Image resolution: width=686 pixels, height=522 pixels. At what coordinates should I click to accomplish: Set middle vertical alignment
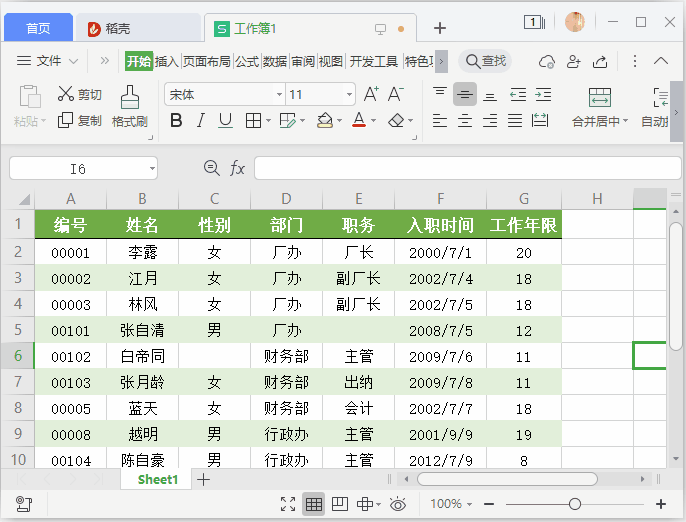pyautogui.click(x=465, y=94)
